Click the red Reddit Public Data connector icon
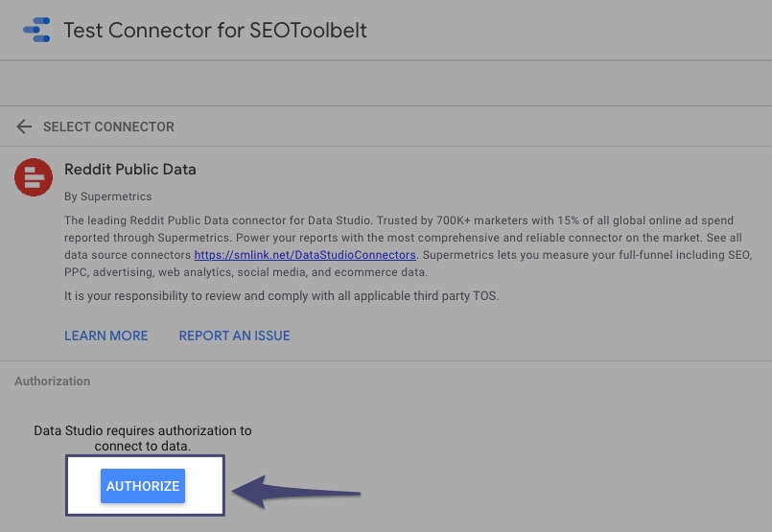Image resolution: width=772 pixels, height=532 pixels. pos(34,177)
